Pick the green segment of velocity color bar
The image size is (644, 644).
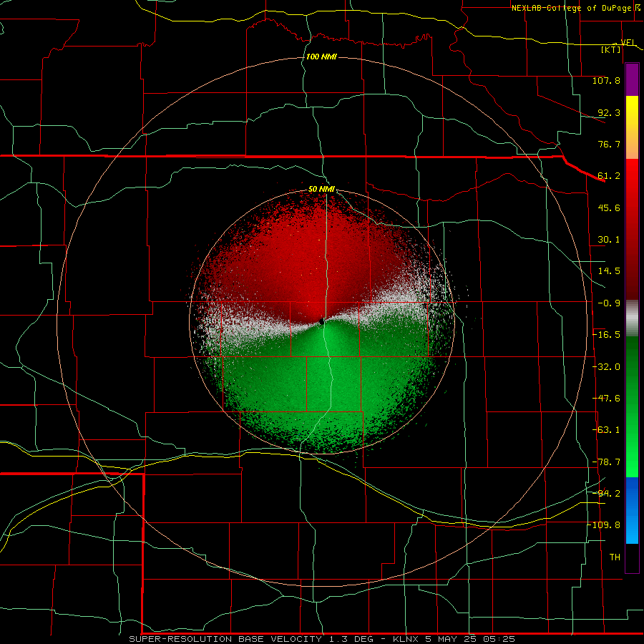click(x=632, y=406)
